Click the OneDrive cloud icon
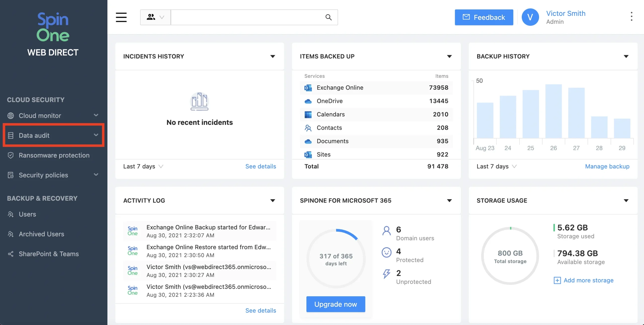The width and height of the screenshot is (644, 325). 308,101
